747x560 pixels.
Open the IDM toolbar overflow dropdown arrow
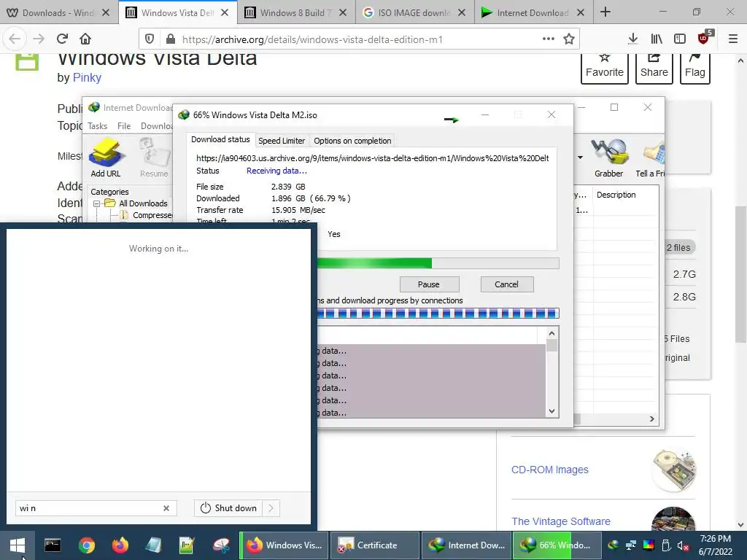pos(580,157)
